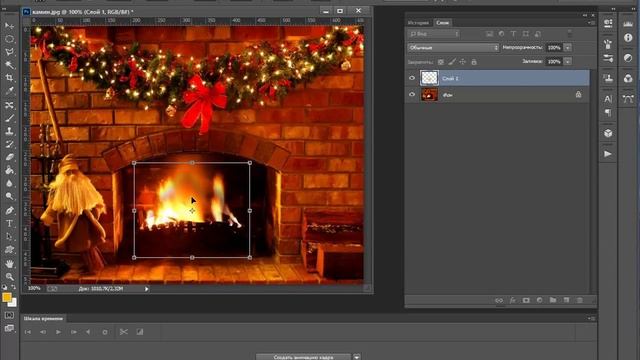Switch to the Слои tab

tap(442, 23)
